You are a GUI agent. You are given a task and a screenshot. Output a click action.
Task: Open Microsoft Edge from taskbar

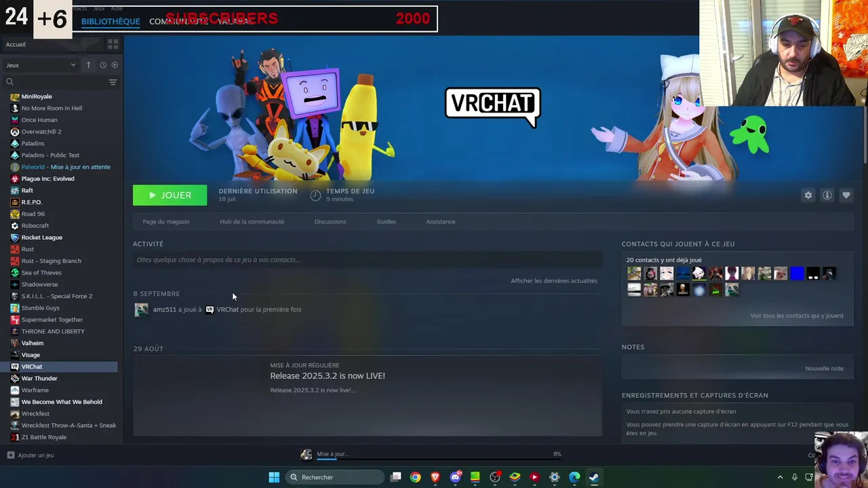(x=574, y=477)
